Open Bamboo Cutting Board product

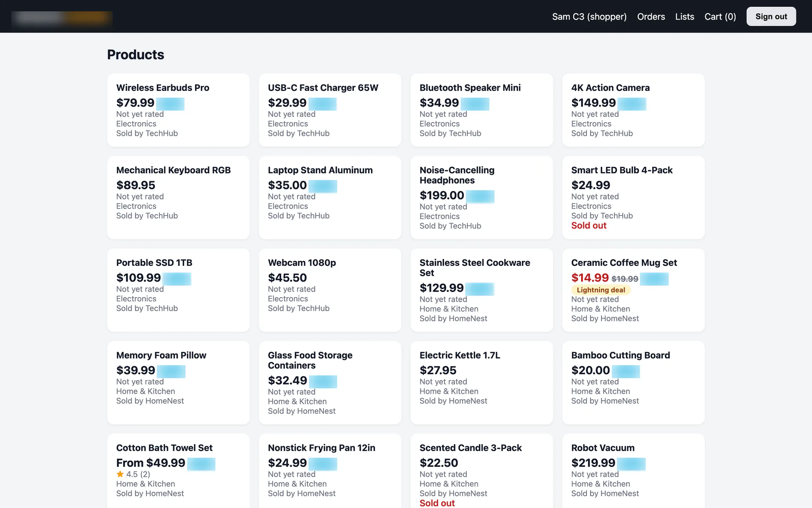(620, 355)
